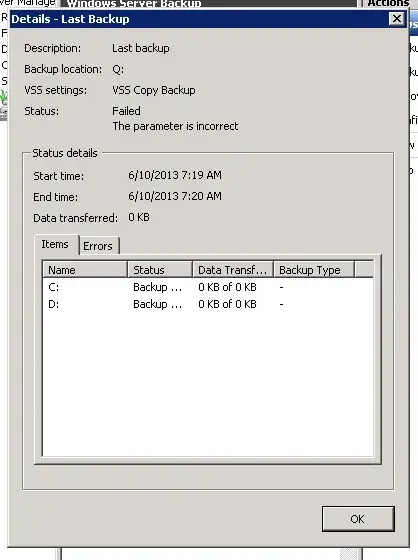Viewport: 418px width, 560px height.
Task: Select the C: volume row
Action: pyautogui.click(x=208, y=287)
